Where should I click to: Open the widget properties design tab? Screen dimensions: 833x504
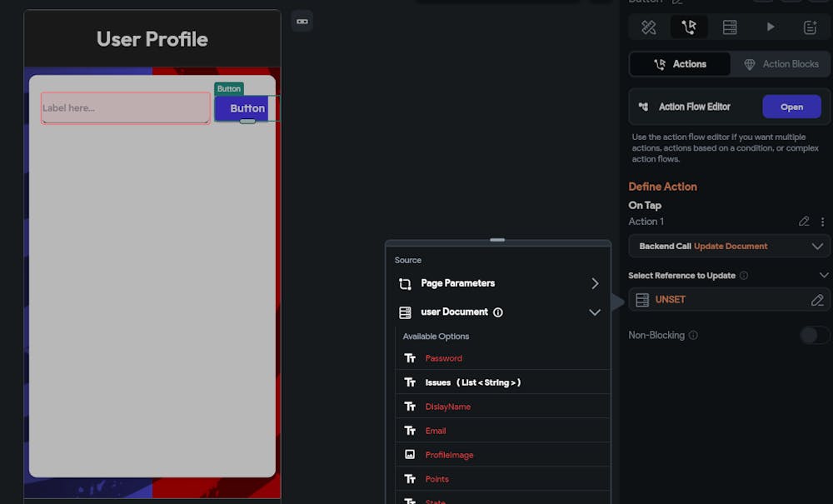[x=648, y=27]
